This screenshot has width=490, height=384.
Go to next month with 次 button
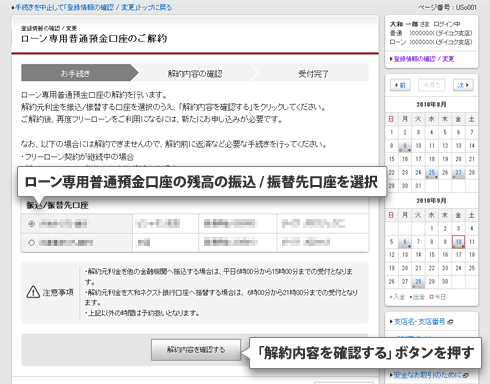(463, 85)
